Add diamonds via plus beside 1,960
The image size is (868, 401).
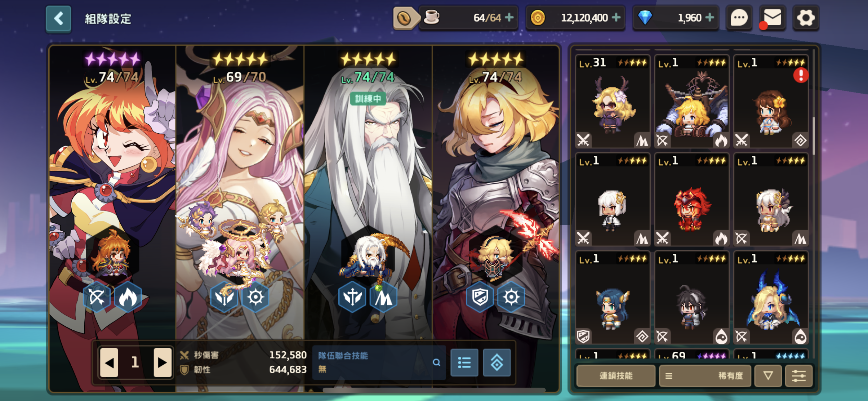(x=710, y=17)
